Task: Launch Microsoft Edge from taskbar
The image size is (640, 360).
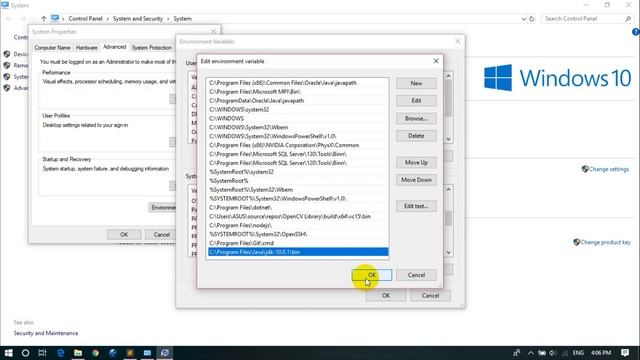Action: tap(60, 353)
